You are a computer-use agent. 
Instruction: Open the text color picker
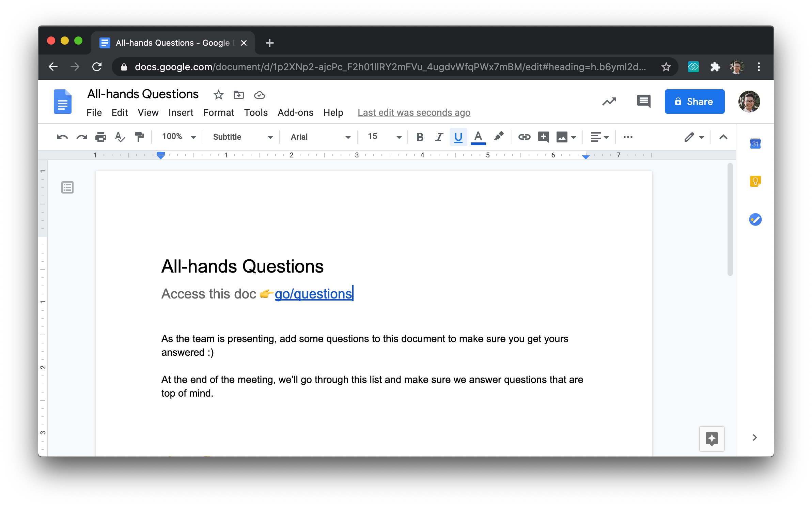(478, 137)
